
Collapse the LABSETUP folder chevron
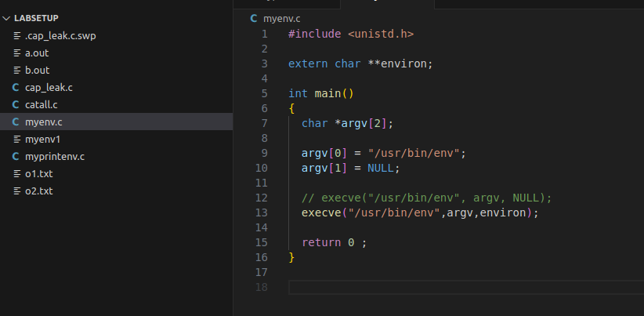6,18
